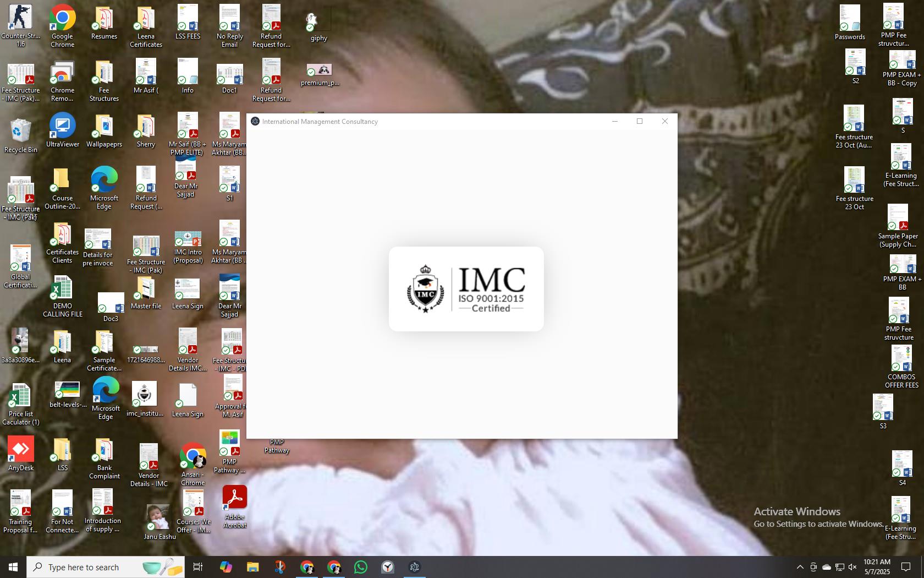The image size is (924, 578).
Task: Open the OneDrive cloud tray icon
Action: point(827,567)
